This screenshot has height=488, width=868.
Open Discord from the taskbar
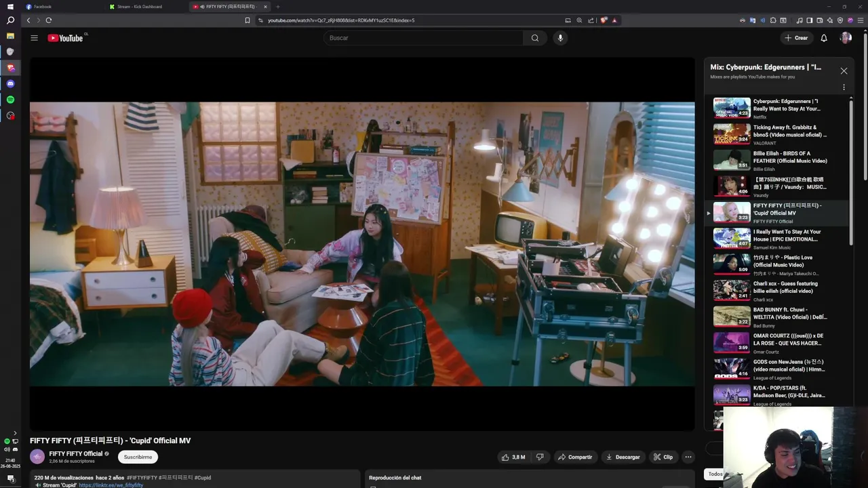tap(10, 83)
